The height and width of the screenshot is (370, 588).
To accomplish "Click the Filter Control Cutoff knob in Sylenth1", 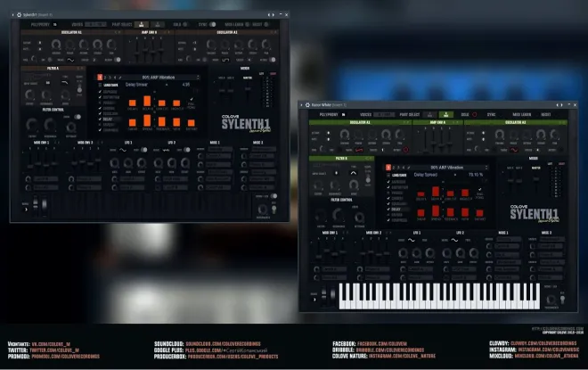I will coord(32,125).
